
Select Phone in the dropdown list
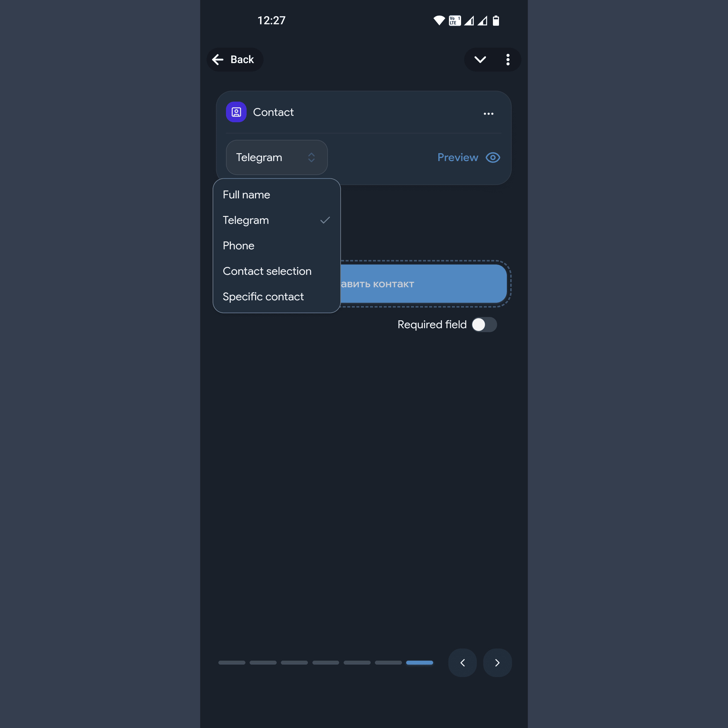(277, 246)
